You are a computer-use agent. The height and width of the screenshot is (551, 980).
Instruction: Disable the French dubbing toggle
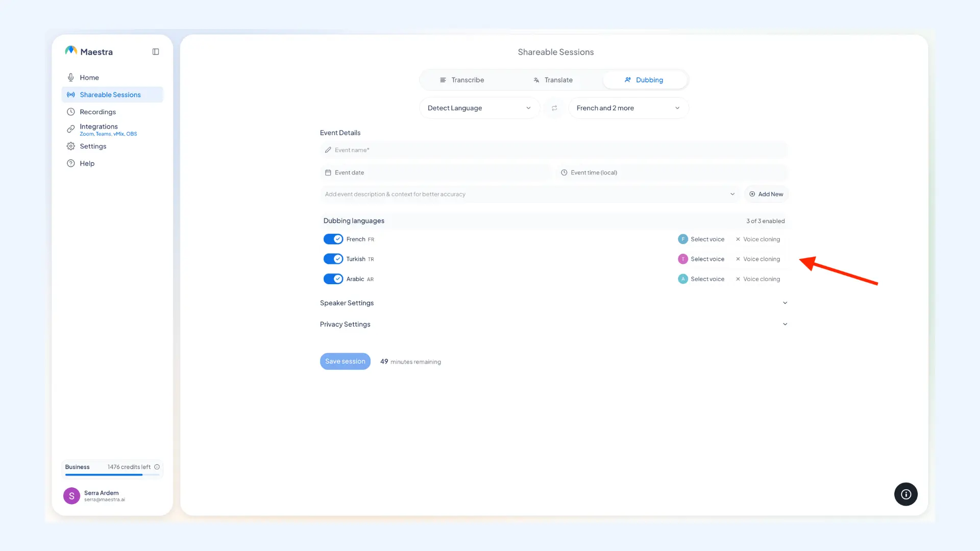coord(333,239)
